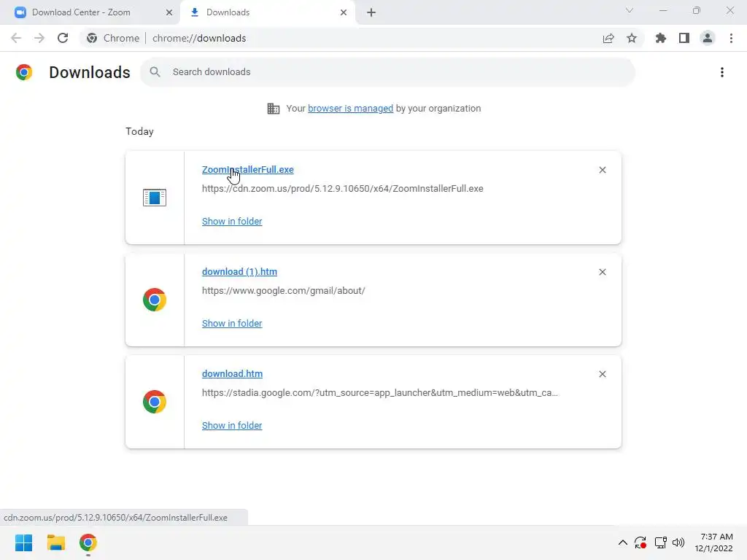Image resolution: width=747 pixels, height=560 pixels.
Task: Close the Downloads tab
Action: (x=344, y=12)
